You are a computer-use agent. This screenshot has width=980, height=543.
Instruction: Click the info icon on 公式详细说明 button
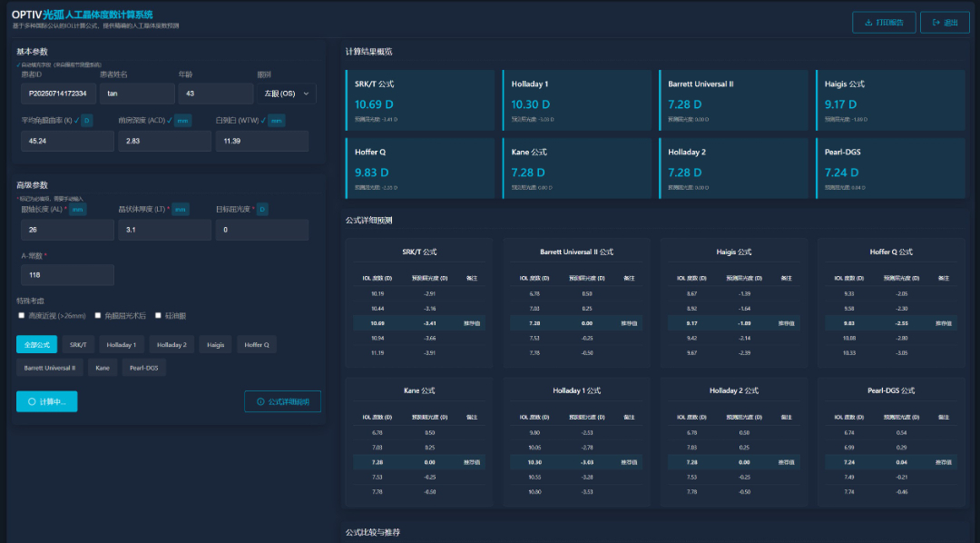pyautogui.click(x=260, y=401)
